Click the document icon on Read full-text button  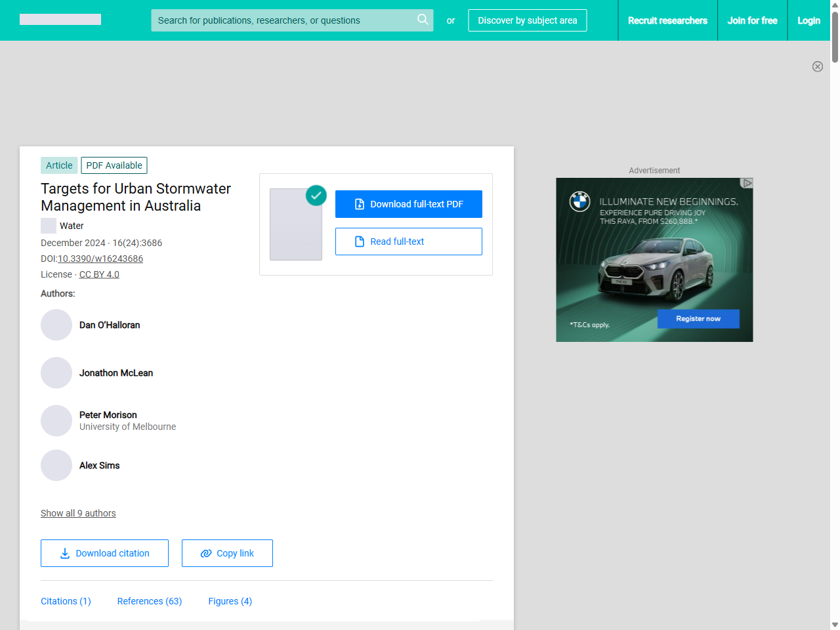[x=358, y=241]
